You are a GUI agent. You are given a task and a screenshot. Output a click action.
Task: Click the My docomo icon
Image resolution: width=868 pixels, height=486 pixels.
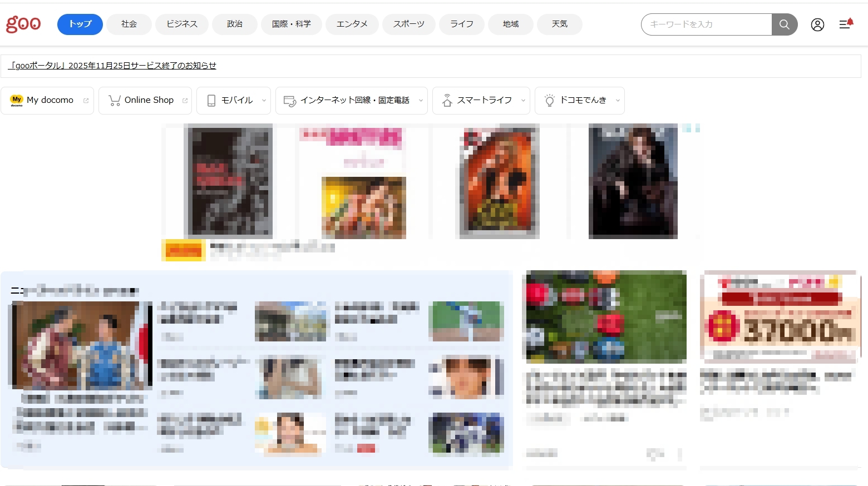(x=17, y=101)
